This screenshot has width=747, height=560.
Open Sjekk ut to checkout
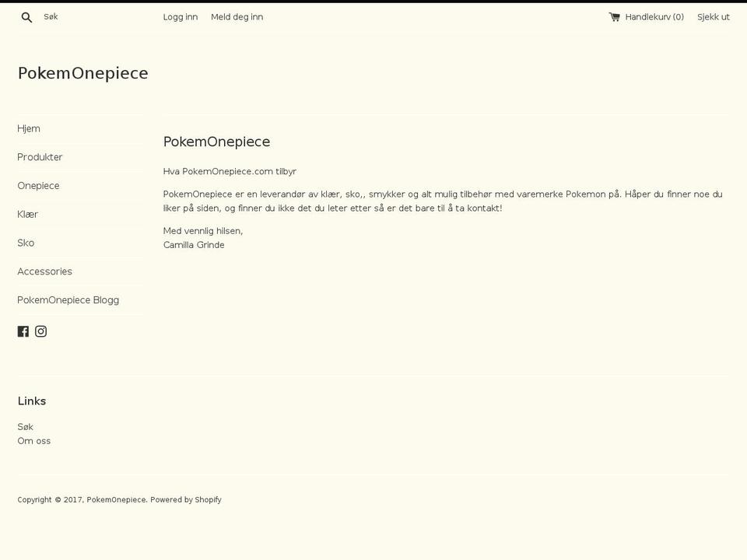tap(713, 16)
